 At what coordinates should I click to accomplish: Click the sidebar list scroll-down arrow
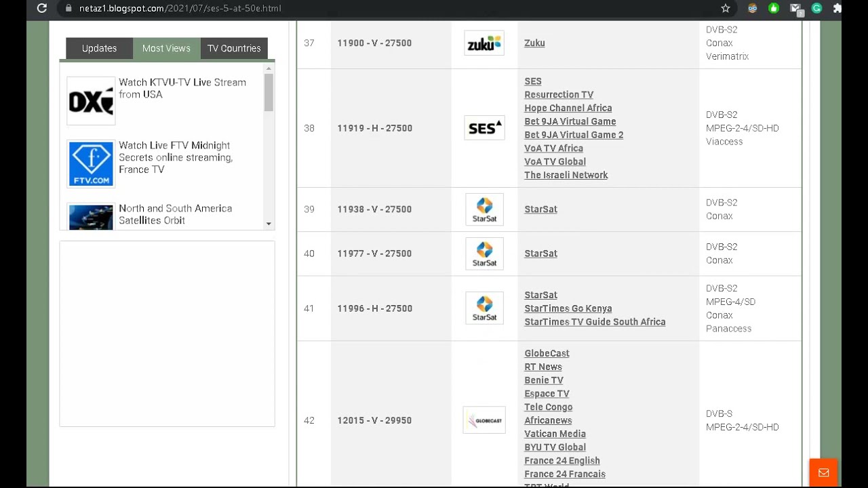[269, 224]
